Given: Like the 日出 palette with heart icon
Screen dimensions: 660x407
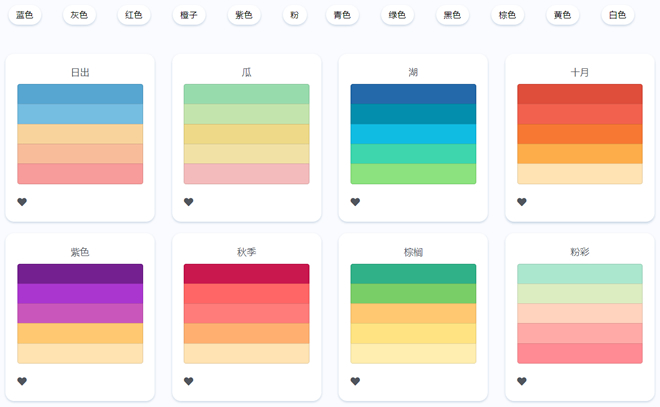Looking at the screenshot, I should pos(22,202).
